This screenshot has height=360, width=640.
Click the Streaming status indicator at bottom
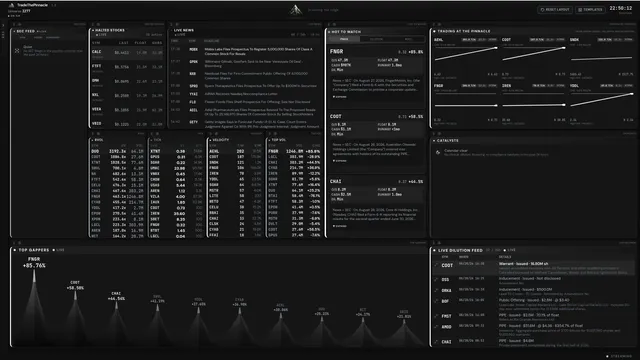click(619, 356)
